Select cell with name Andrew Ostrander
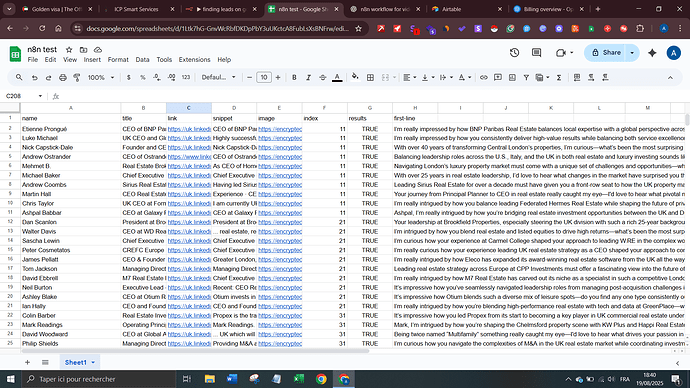Viewport: 690px width, 388px height. click(70, 157)
